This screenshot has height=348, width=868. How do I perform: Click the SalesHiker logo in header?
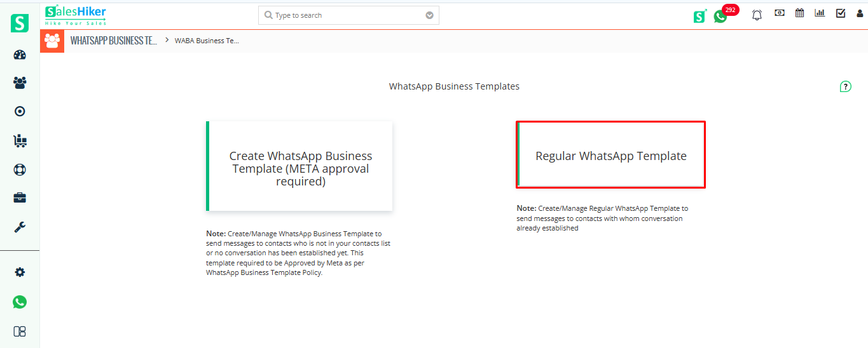click(76, 15)
